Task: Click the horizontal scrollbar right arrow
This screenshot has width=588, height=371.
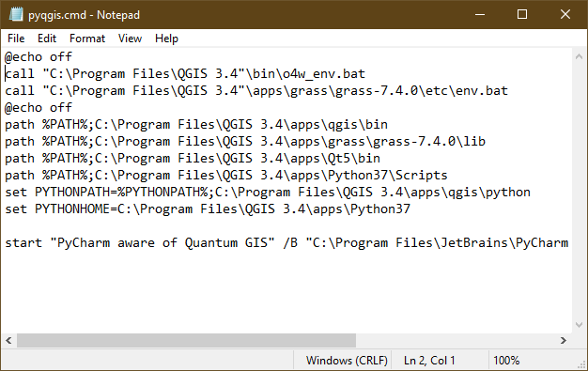Action: point(564,340)
